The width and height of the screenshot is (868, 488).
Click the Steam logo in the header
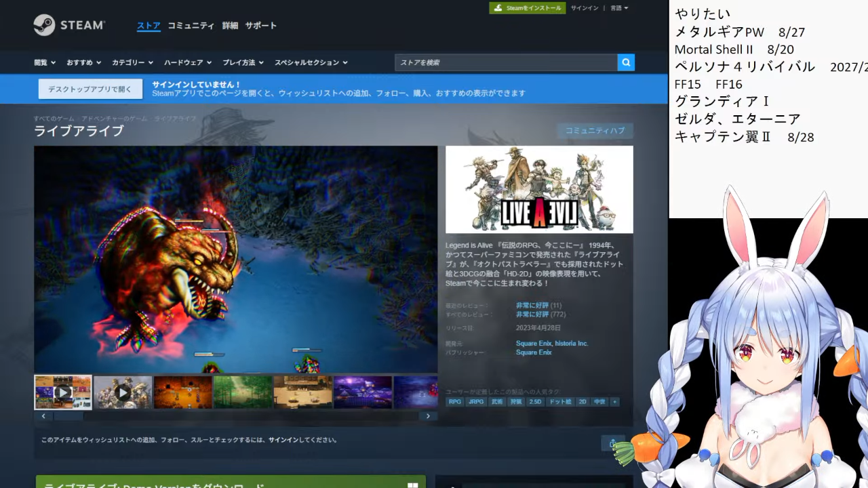pos(69,25)
